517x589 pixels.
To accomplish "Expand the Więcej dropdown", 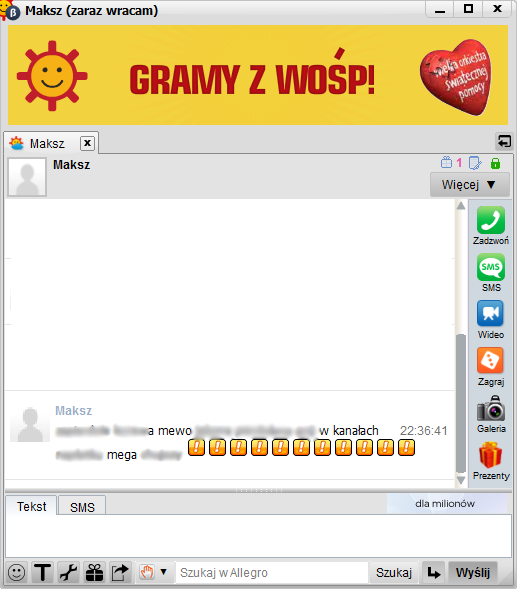I will click(x=470, y=185).
